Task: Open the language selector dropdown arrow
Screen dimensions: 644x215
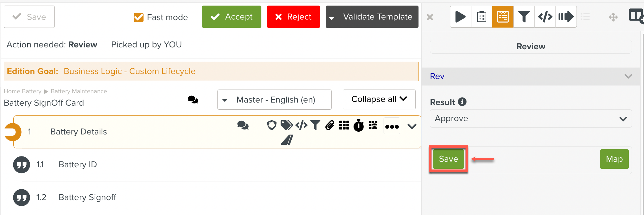Action: tap(225, 100)
